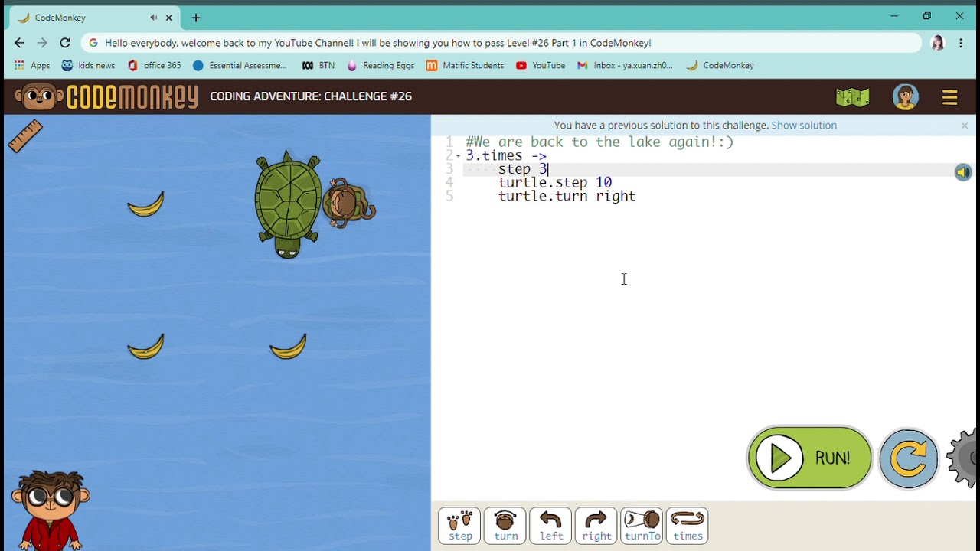980x551 pixels.
Task: Go forward in the browser
Action: pos(42,43)
